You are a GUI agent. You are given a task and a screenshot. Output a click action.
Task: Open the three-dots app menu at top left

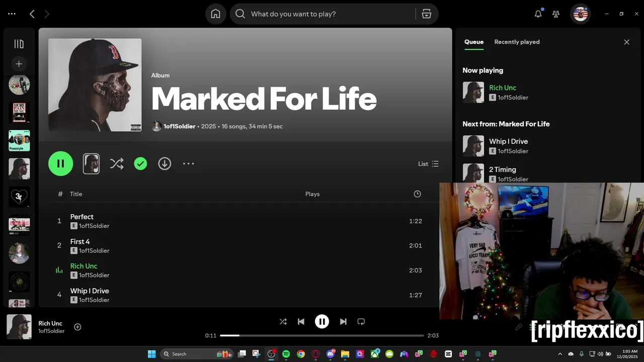pyautogui.click(x=12, y=14)
